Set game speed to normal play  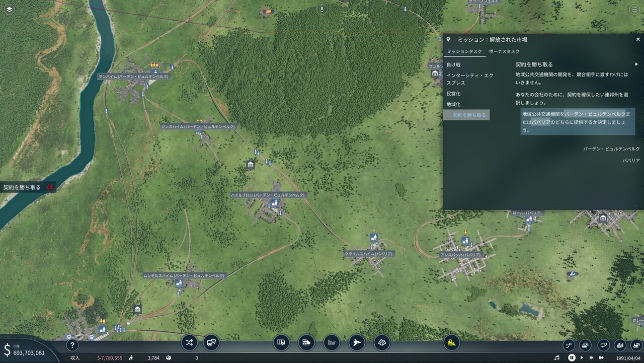pyautogui.click(x=582, y=358)
